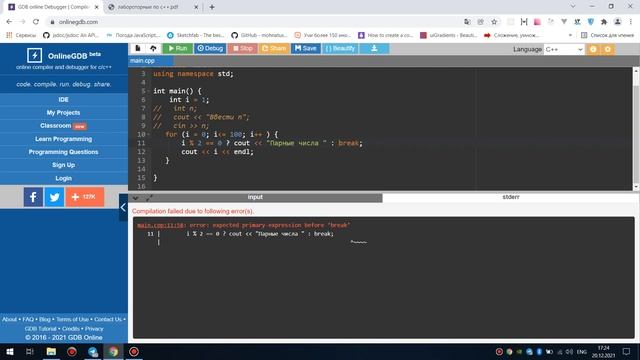640x360 pixels.
Task: Bookmark this page with the star icon
Action: [494, 22]
